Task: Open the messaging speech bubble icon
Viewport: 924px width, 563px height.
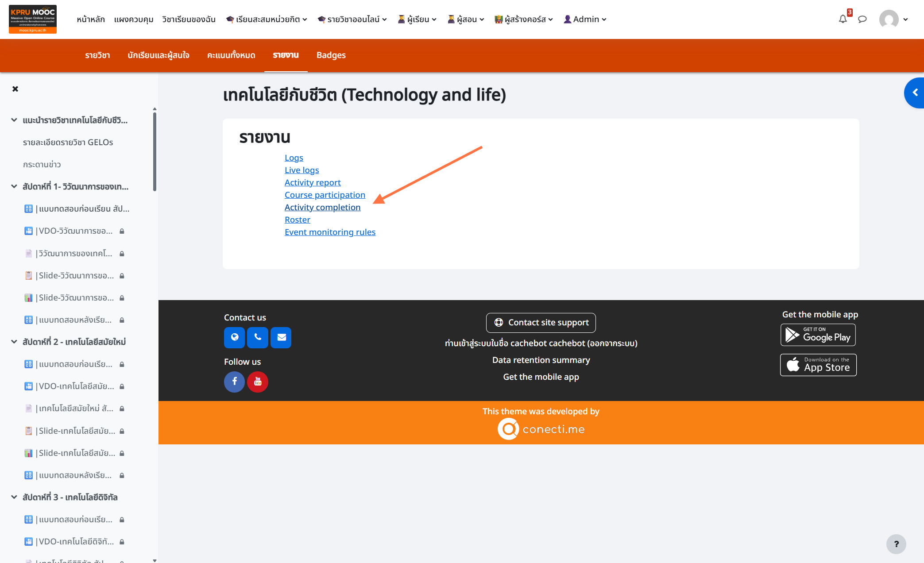Action: (x=862, y=19)
